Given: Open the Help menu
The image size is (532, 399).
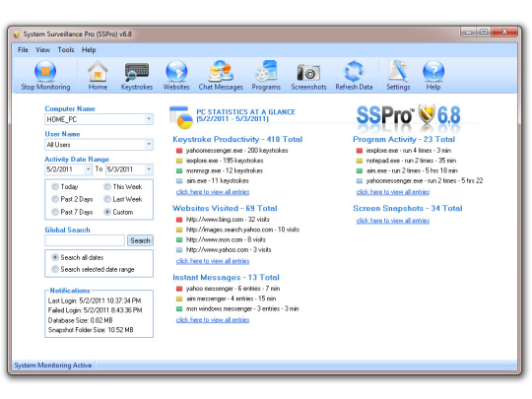Looking at the screenshot, I should (89, 50).
